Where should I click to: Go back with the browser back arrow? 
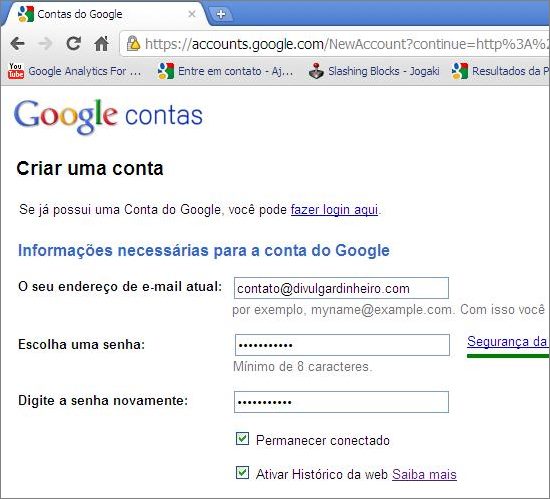tap(18, 44)
